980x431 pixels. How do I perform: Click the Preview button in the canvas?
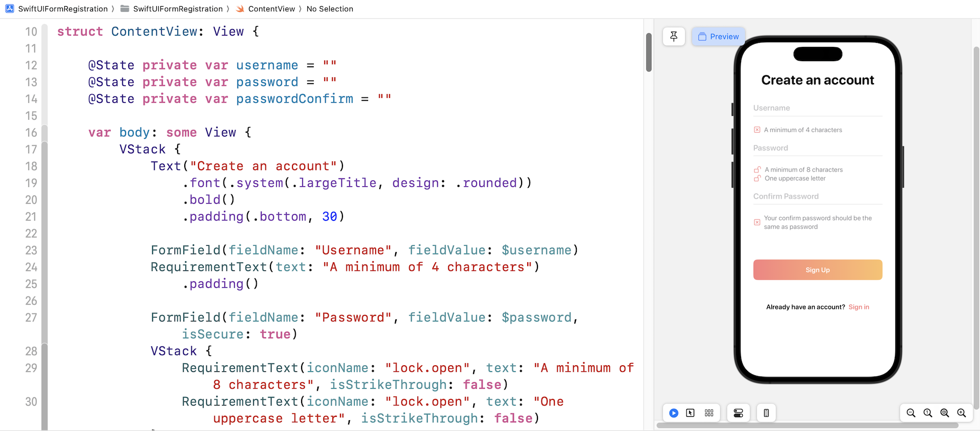(718, 36)
